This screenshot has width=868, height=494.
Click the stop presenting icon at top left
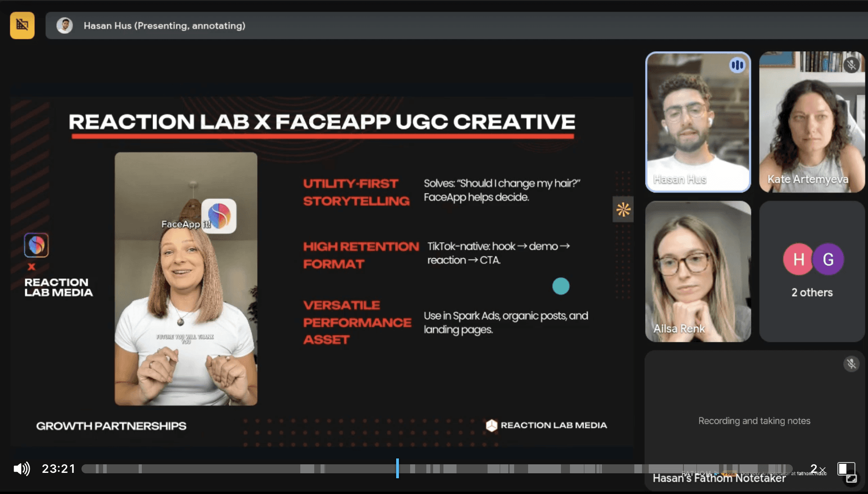click(22, 25)
